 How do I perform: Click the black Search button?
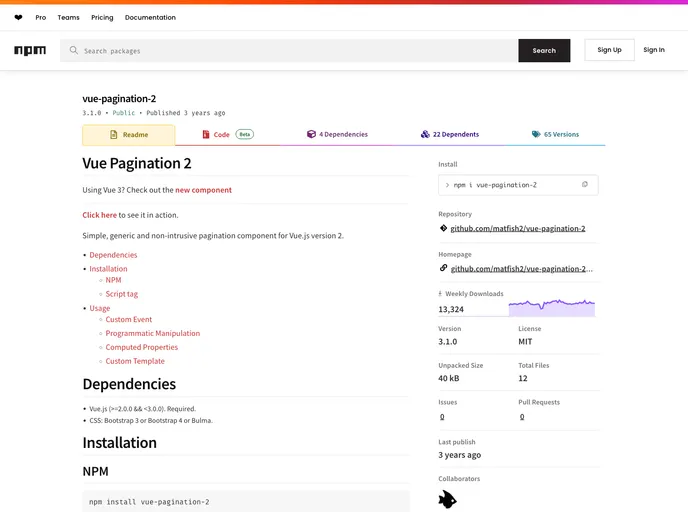544,50
